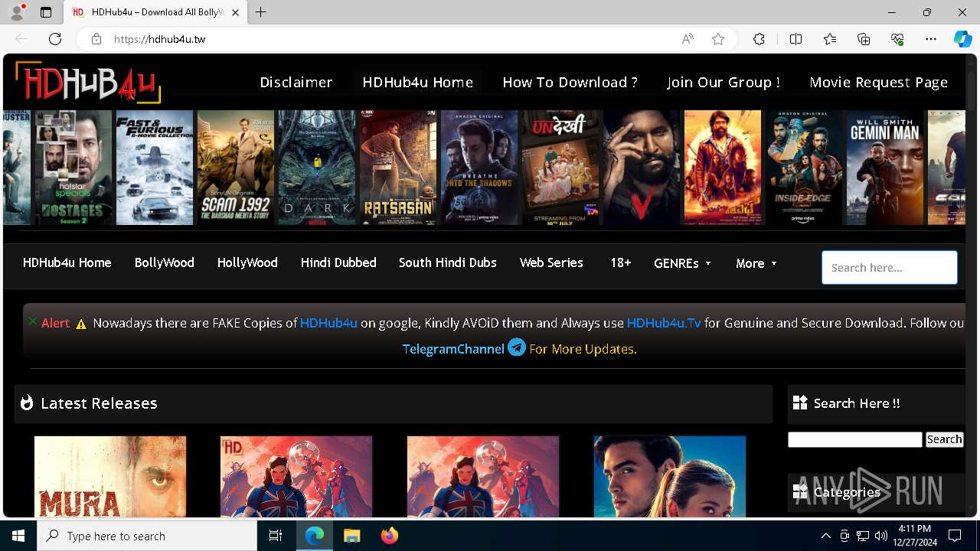Click the HDHub4u link in alert text
The image size is (980, 551).
328,323
